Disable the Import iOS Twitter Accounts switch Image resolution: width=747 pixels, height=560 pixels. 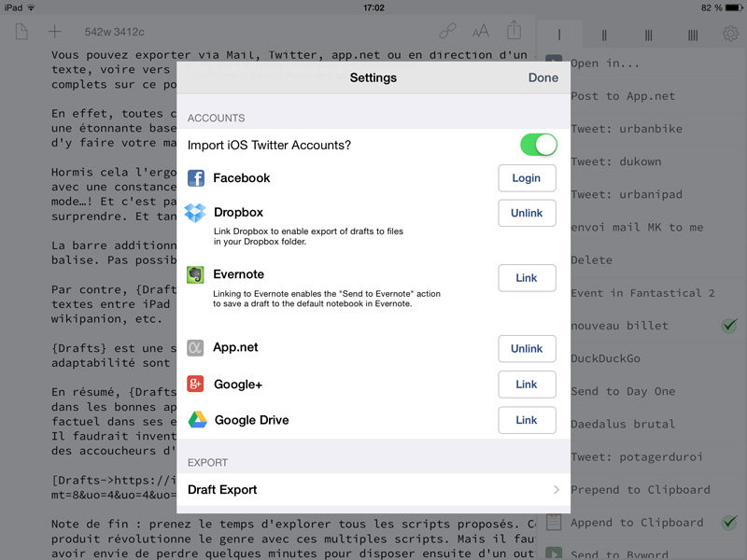pos(539,145)
